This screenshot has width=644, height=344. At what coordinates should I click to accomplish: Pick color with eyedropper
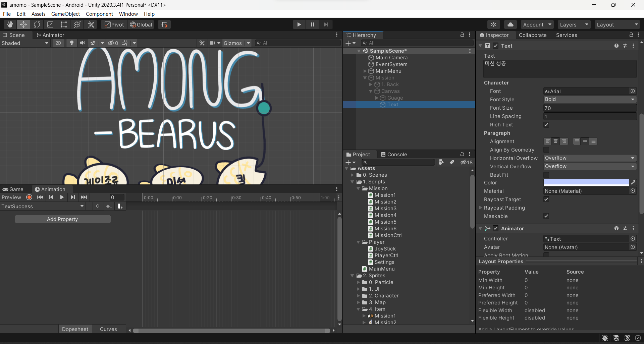(x=633, y=182)
